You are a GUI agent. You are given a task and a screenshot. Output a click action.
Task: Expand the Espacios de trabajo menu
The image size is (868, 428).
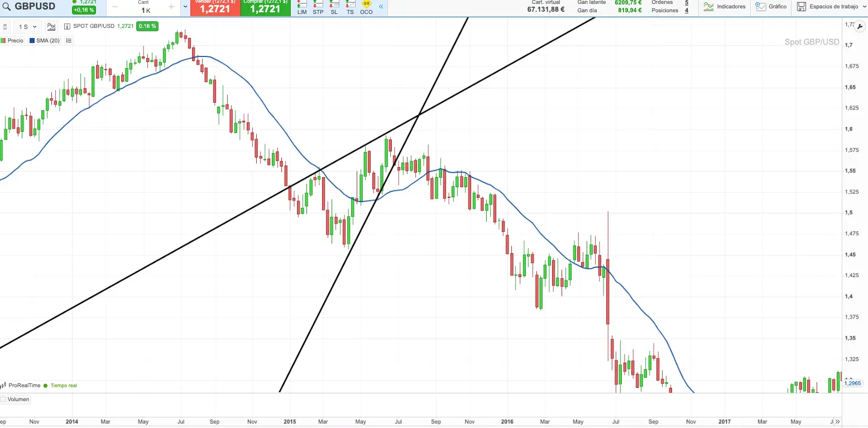827,7
